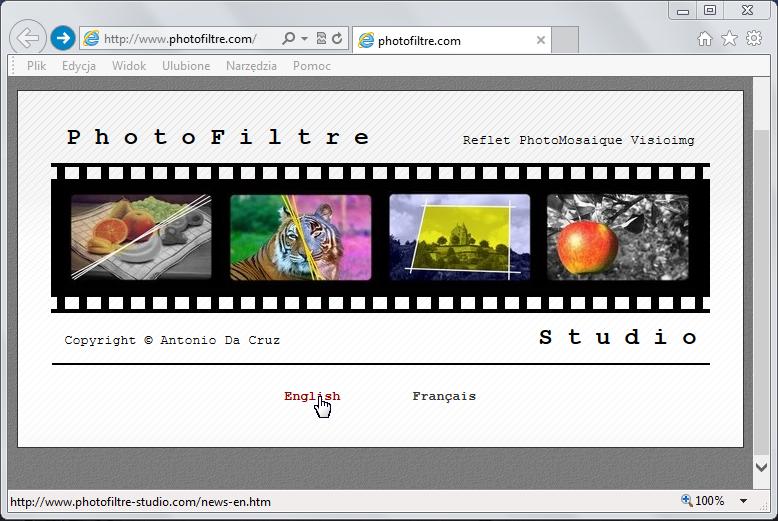The width and height of the screenshot is (778, 521).
Task: Click the tiger film frame
Action: coord(301,237)
